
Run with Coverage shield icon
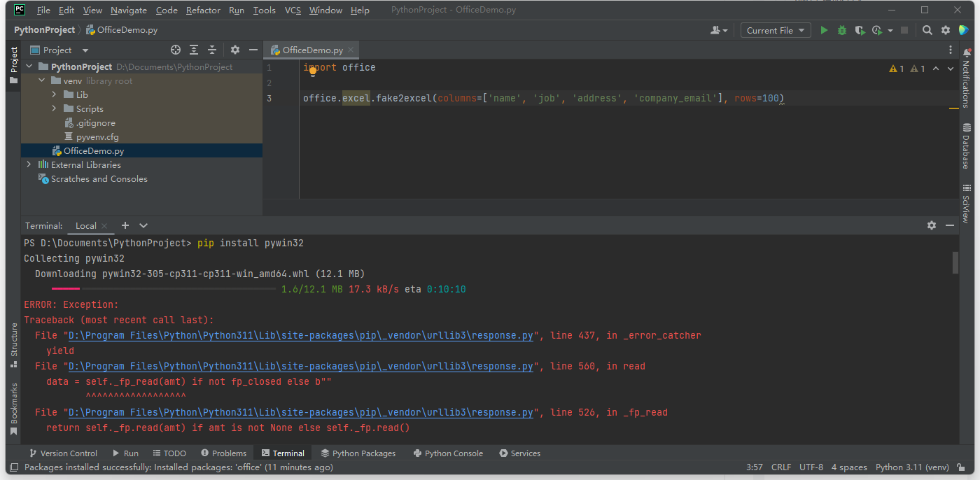(860, 30)
